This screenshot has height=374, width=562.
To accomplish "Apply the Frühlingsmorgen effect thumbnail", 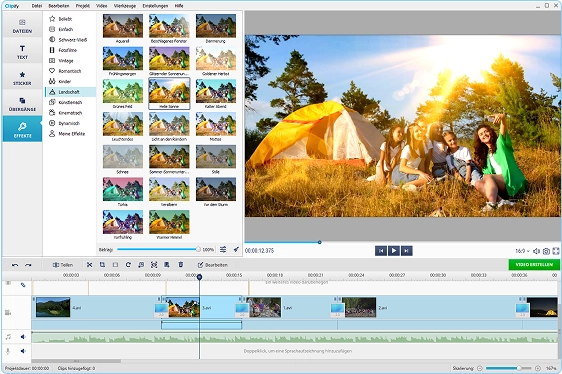I will pyautogui.click(x=123, y=58).
